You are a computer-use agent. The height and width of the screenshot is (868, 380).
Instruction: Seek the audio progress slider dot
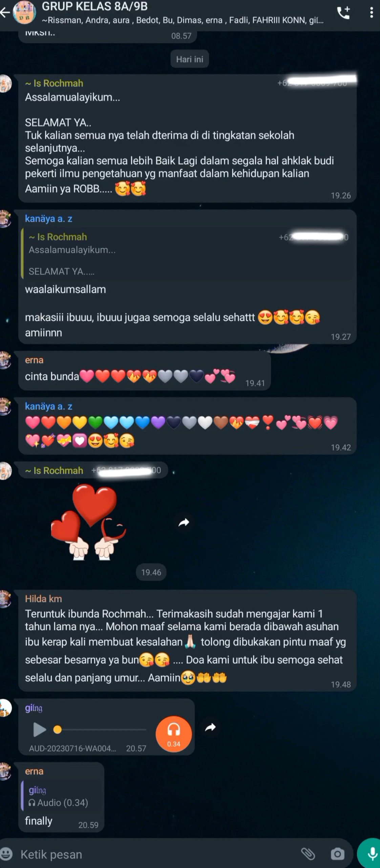58,729
